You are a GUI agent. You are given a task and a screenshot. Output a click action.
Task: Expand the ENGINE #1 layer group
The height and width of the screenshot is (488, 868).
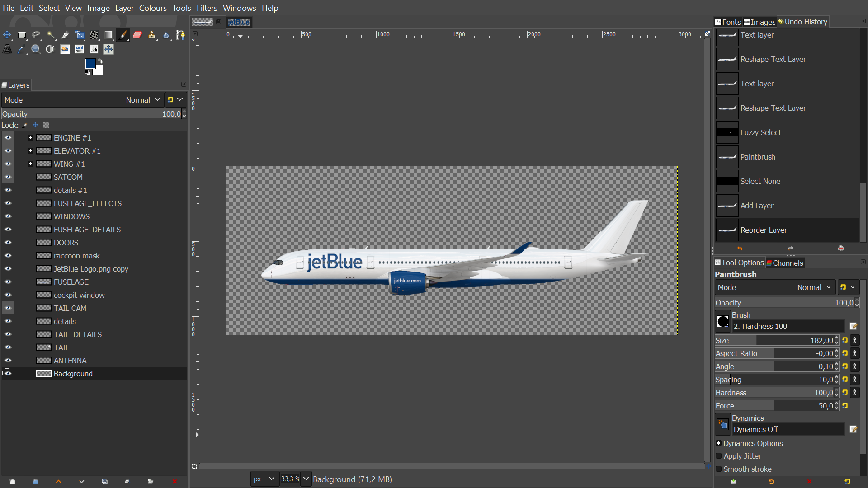pyautogui.click(x=30, y=138)
